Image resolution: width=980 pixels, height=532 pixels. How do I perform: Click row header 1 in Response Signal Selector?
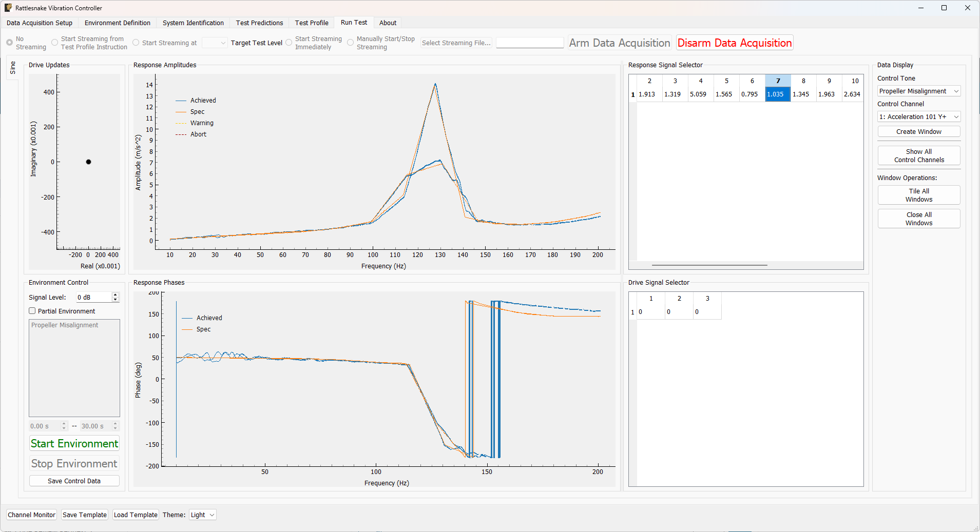[x=633, y=94]
